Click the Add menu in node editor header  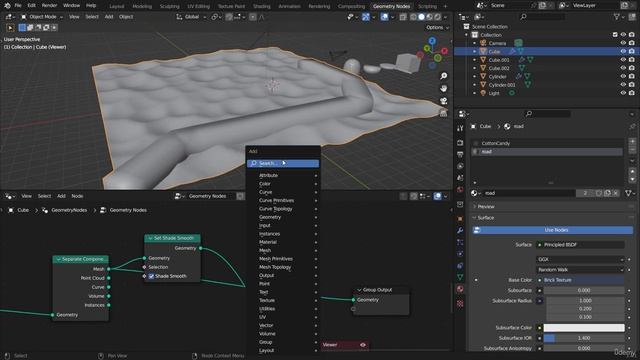[61, 196]
